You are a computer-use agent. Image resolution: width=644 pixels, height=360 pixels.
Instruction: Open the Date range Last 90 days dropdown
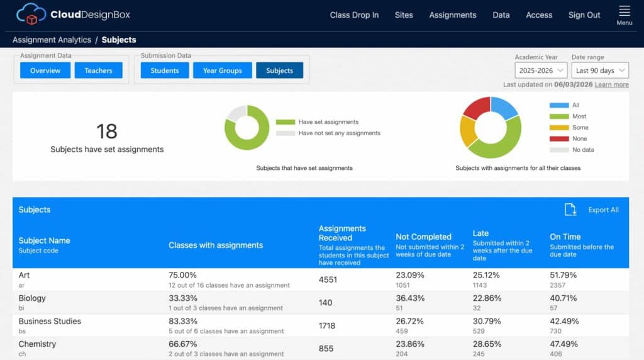tap(600, 70)
